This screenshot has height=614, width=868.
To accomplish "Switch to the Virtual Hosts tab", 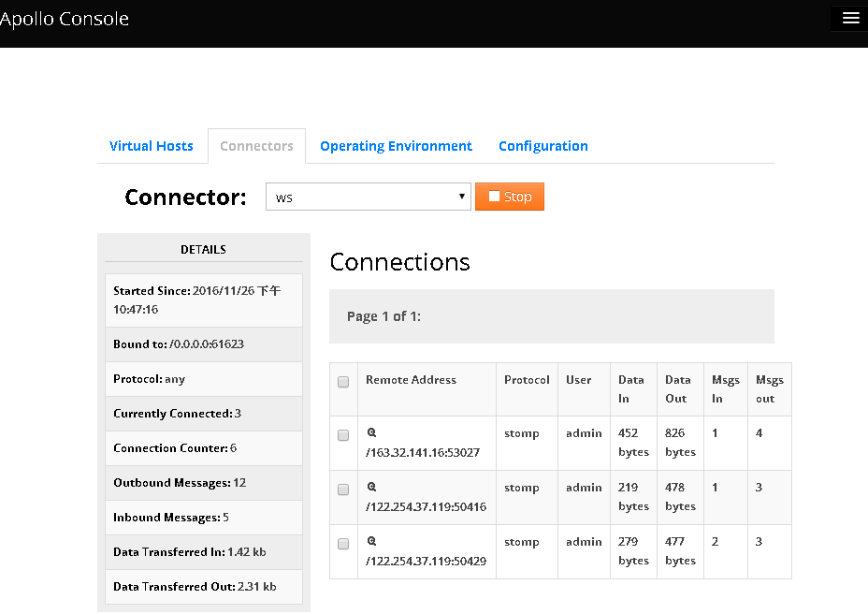I will click(x=151, y=146).
